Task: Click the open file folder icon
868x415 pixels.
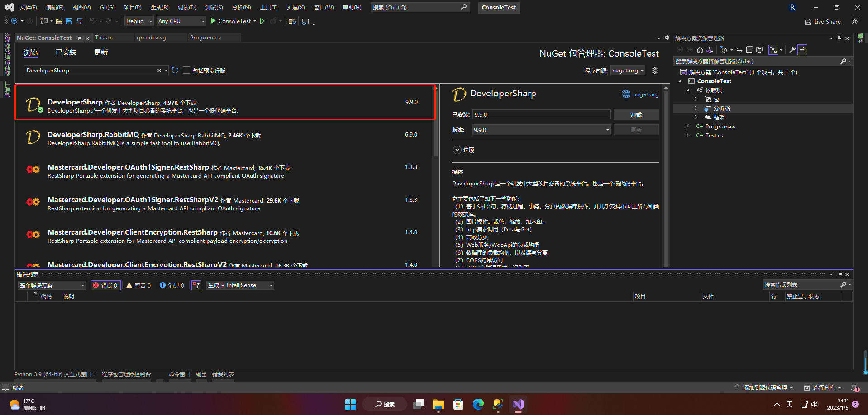Action: coord(59,21)
